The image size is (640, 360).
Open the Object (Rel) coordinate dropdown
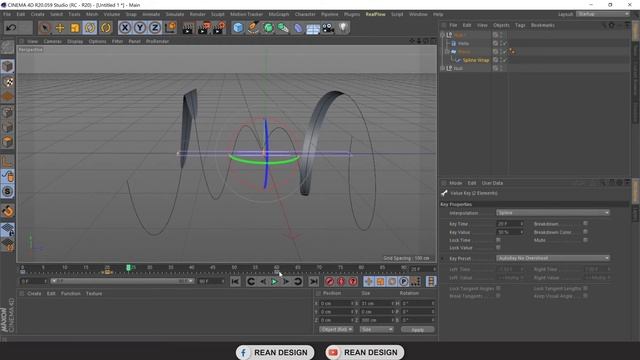(x=336, y=329)
